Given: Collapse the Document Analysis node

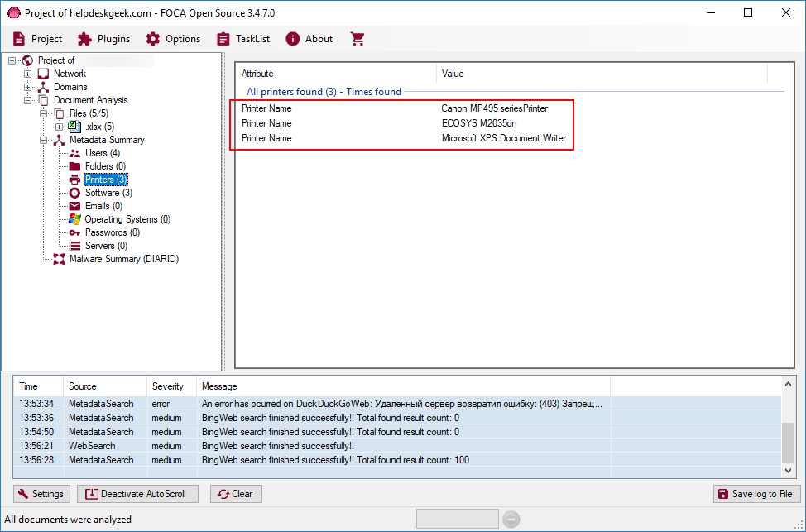Looking at the screenshot, I should coord(28,101).
